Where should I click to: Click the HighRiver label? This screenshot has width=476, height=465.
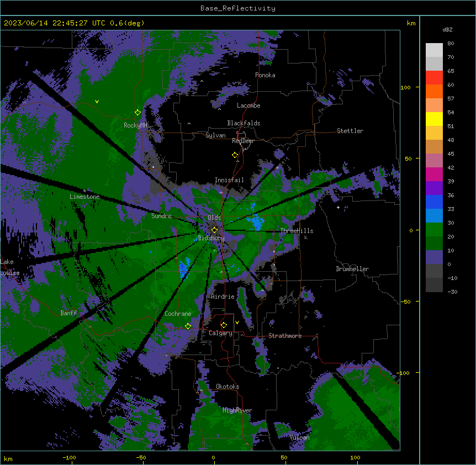[x=237, y=410]
